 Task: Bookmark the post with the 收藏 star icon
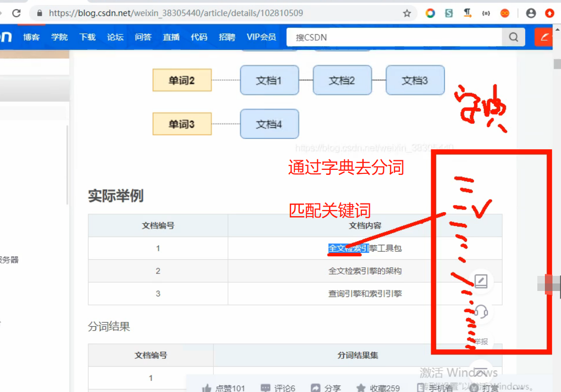click(363, 387)
